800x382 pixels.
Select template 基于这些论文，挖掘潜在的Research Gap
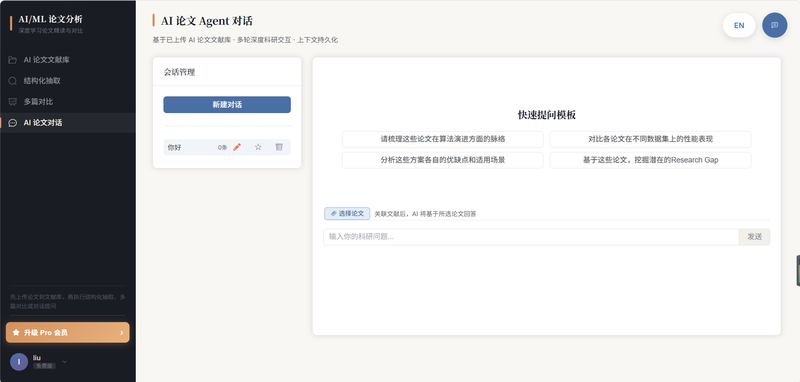651,160
